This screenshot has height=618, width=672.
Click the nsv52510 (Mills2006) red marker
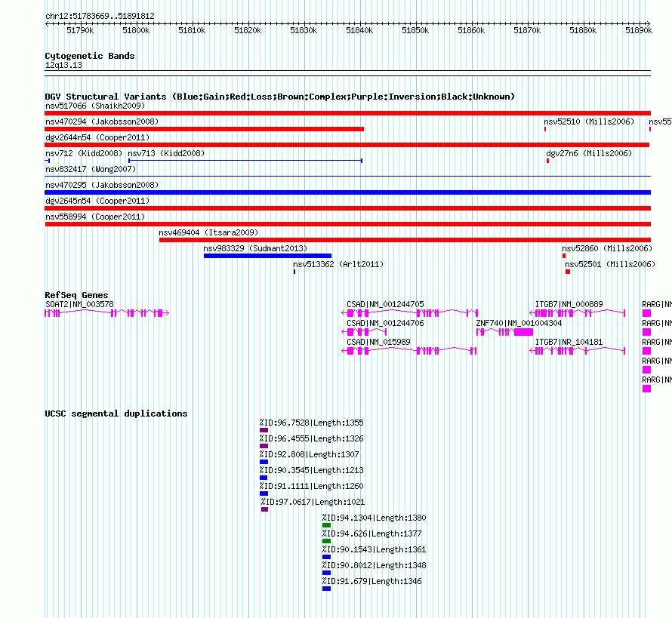point(545,129)
